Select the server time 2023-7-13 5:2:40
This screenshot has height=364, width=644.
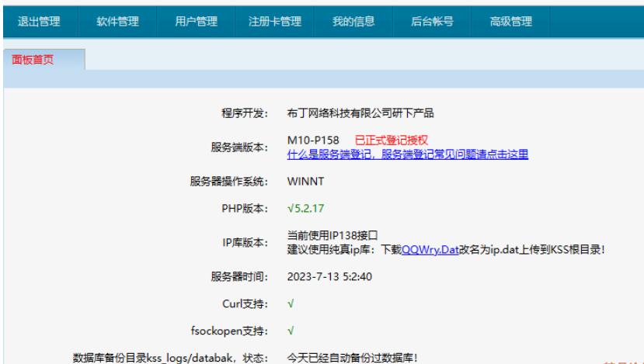[329, 276]
